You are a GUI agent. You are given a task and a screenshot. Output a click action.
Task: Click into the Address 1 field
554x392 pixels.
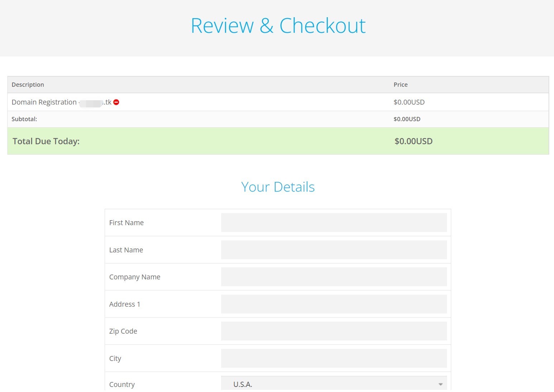[334, 304]
